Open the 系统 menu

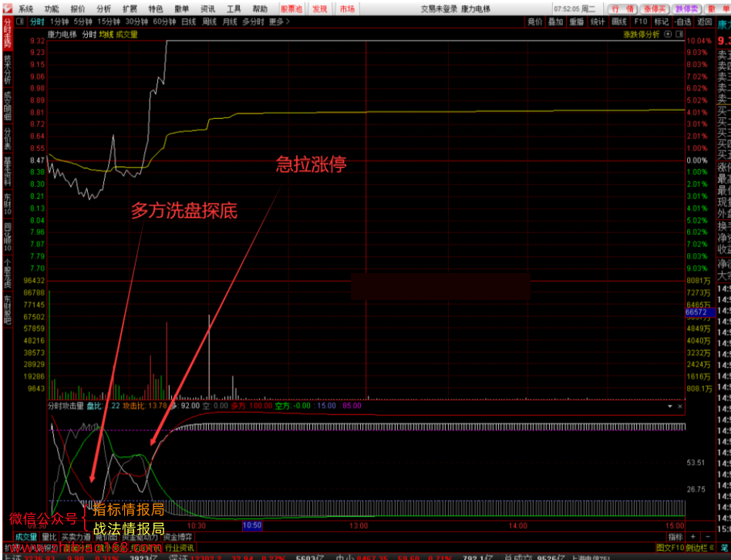(x=25, y=8)
